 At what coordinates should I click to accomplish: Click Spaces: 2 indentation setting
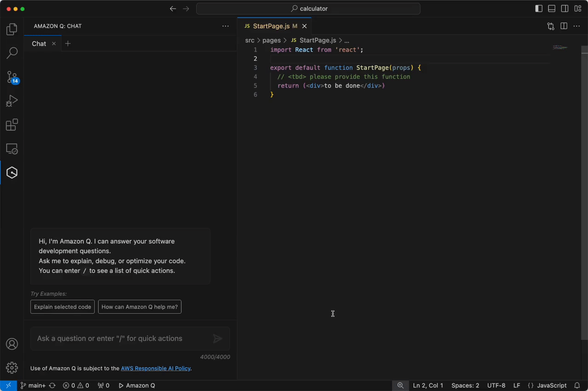465,385
